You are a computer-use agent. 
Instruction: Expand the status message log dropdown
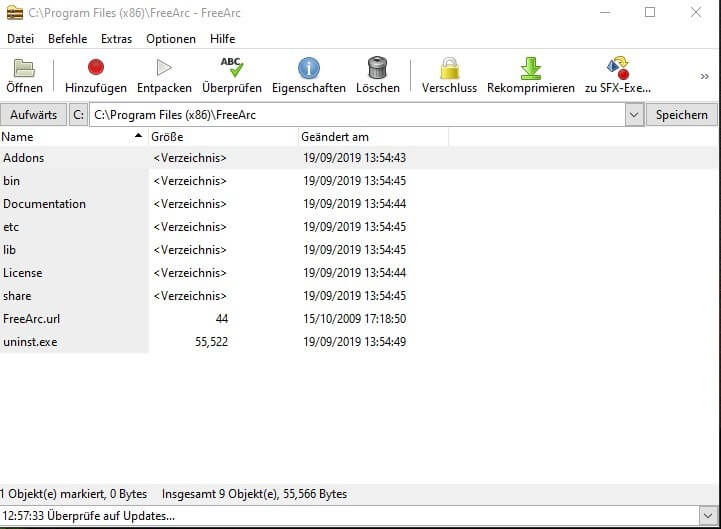pyautogui.click(x=708, y=516)
